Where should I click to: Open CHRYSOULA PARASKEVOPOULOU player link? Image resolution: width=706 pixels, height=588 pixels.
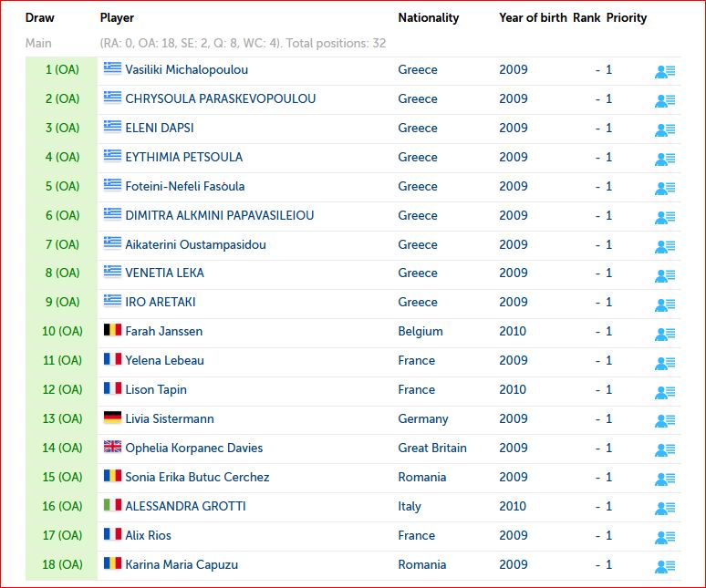click(220, 98)
